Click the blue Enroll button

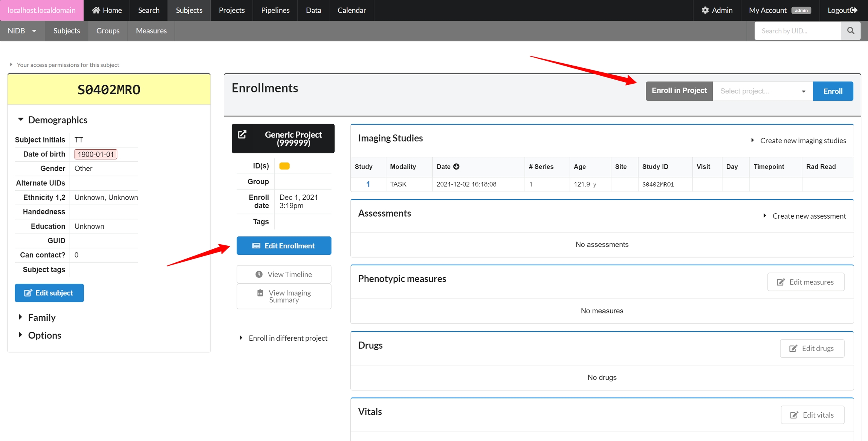[833, 91]
